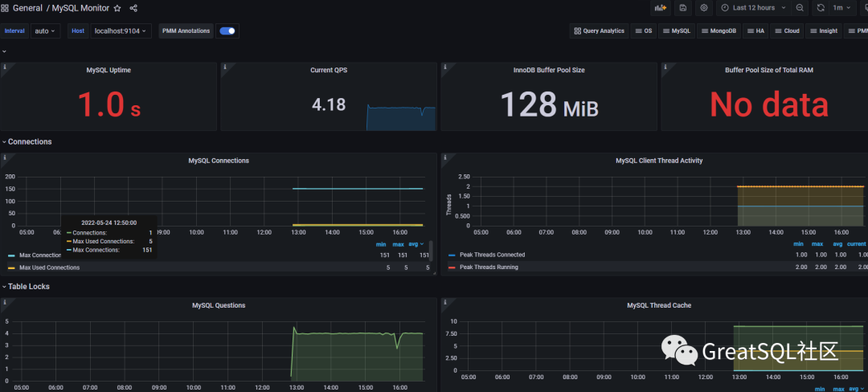Click info icon on Buffer Pool Size of Total RAM

(665, 67)
